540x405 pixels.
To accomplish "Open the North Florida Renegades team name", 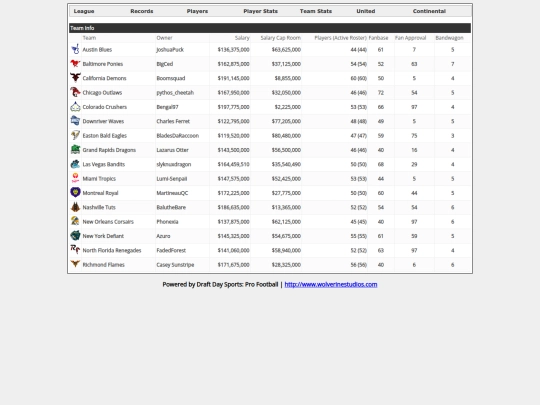I will [x=112, y=250].
